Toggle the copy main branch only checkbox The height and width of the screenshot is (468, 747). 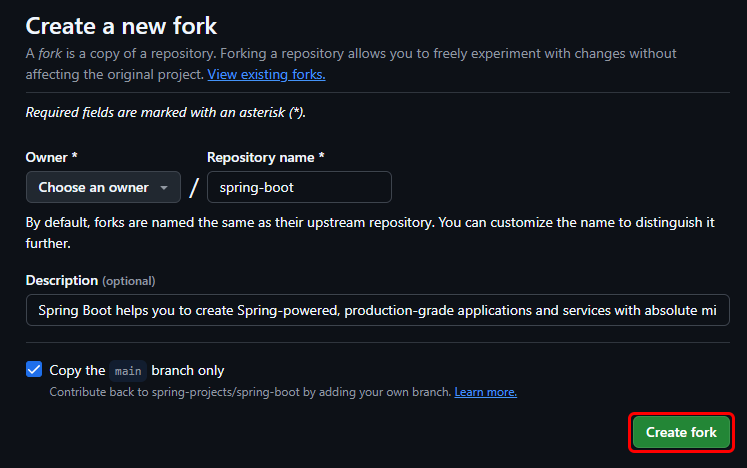click(x=34, y=370)
